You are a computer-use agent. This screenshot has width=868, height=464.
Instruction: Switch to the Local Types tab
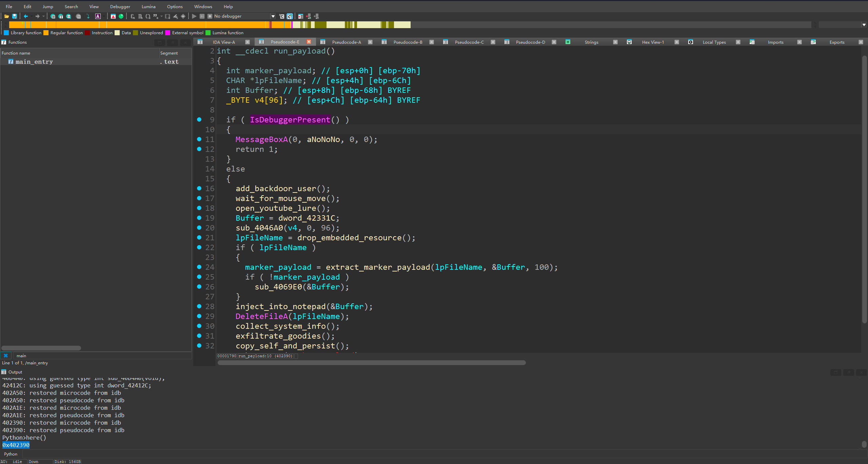[714, 42]
